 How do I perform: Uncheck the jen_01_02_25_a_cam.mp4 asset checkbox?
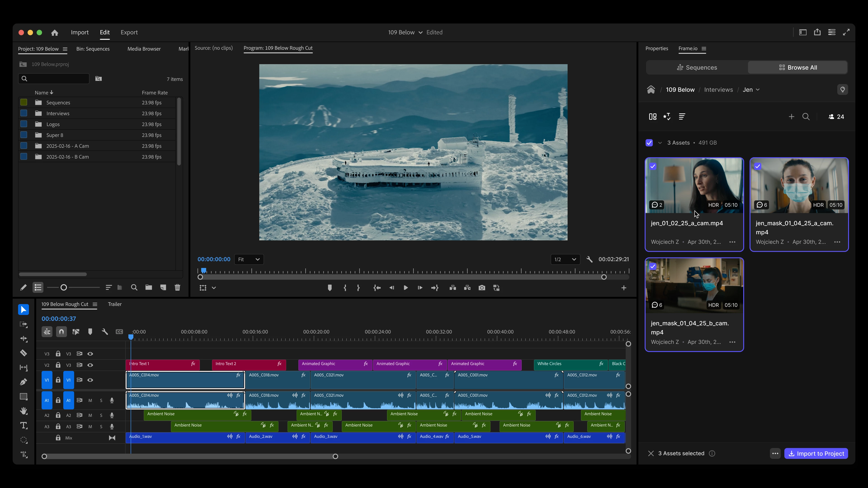point(653,166)
